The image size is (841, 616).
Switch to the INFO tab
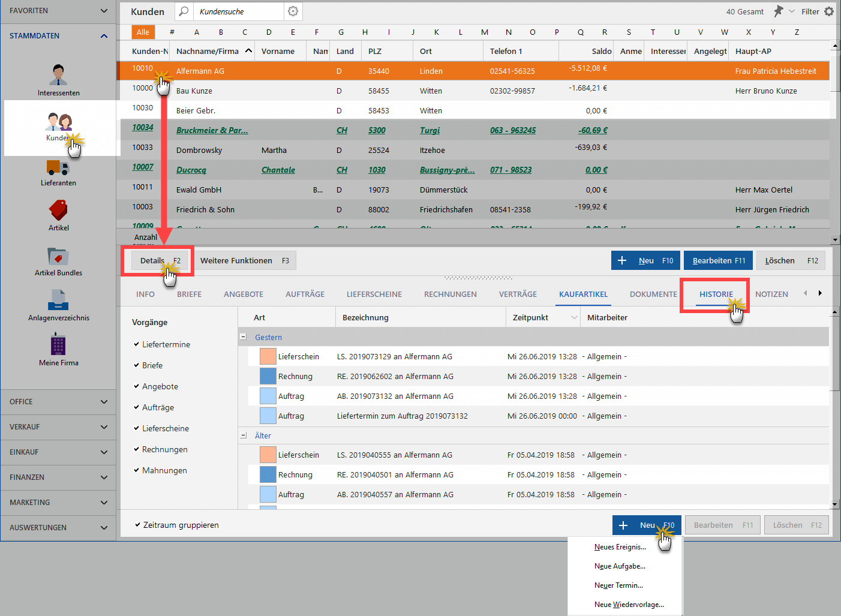145,295
